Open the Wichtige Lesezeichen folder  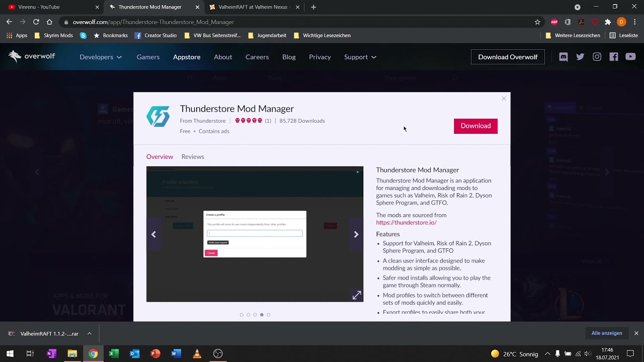[x=322, y=36]
